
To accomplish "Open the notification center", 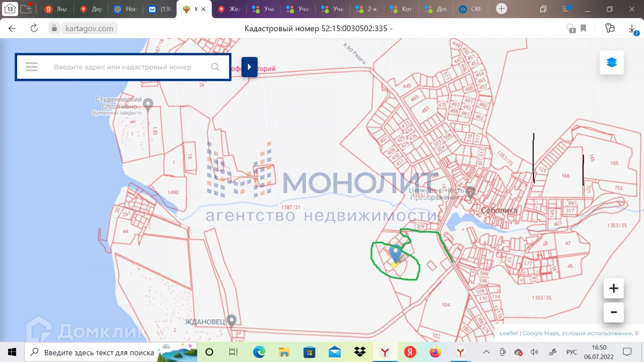I will 627,352.
